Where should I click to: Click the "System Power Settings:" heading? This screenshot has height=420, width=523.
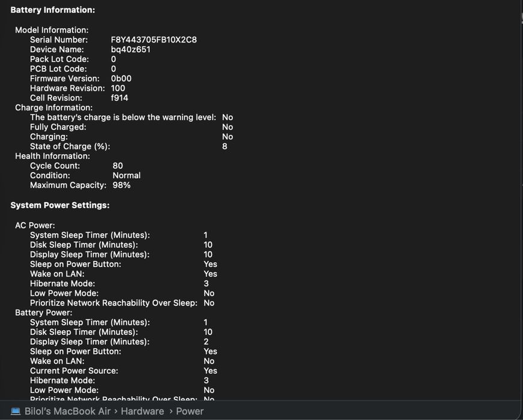click(x=60, y=205)
